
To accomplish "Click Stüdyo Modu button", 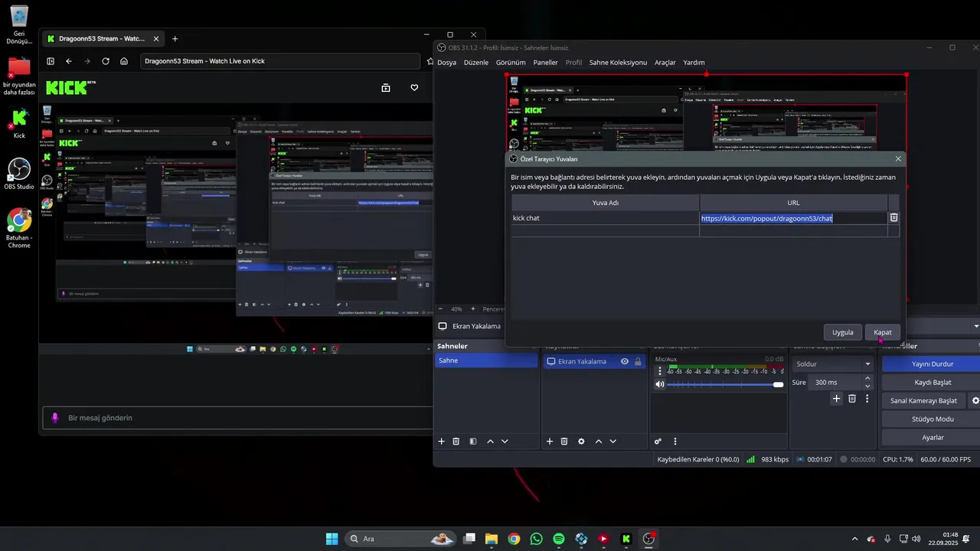I will tap(932, 419).
